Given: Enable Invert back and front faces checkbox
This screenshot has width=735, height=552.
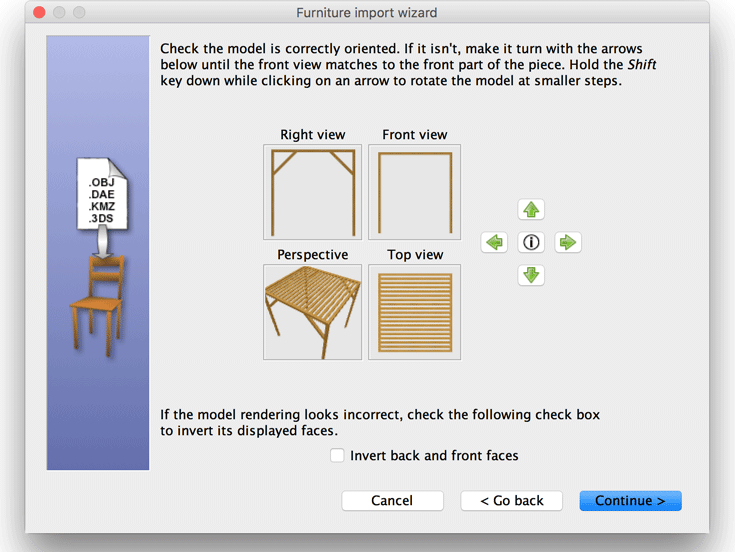Looking at the screenshot, I should point(337,455).
